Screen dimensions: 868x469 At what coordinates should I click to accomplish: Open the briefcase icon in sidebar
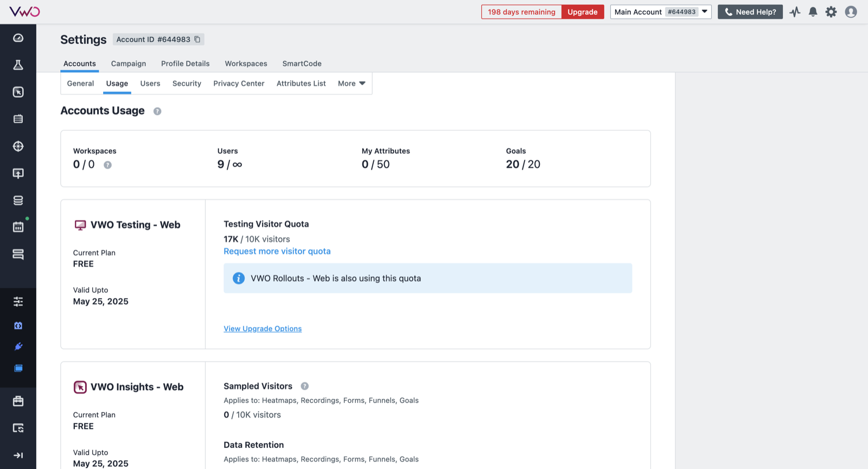[x=18, y=401]
